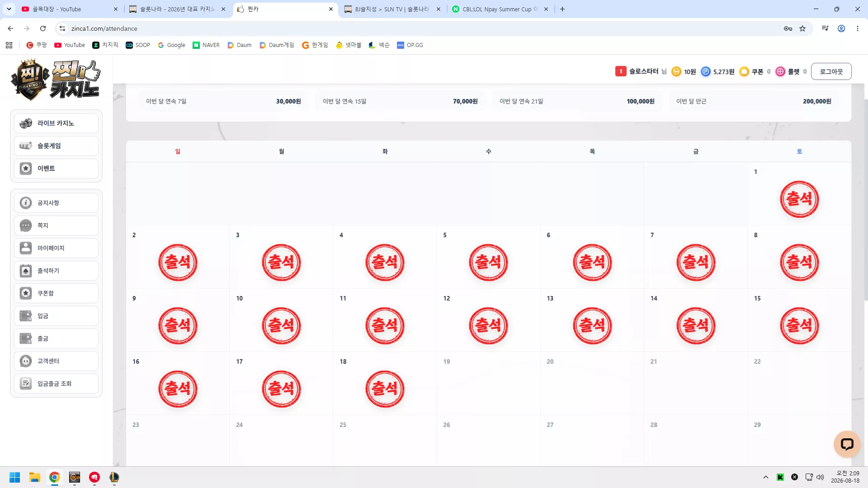Reload the current page
868x488 pixels.
(43, 28)
